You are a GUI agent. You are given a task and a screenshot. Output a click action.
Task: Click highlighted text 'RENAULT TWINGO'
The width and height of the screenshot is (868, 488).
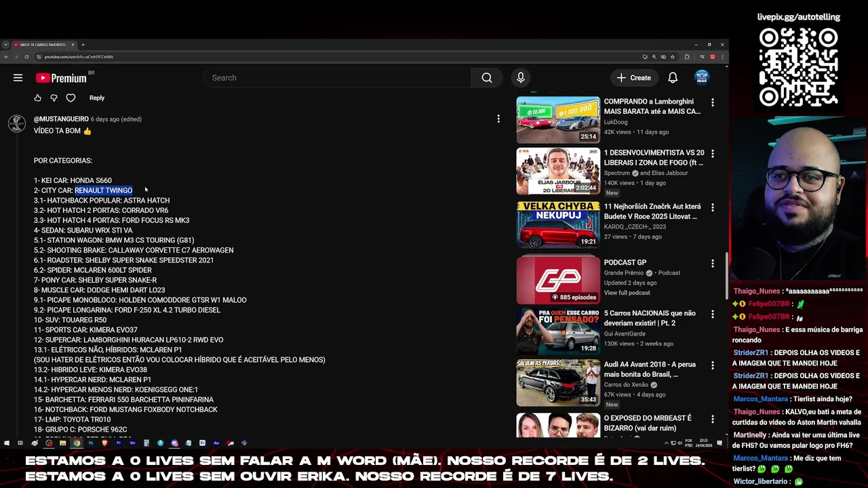[103, 190]
